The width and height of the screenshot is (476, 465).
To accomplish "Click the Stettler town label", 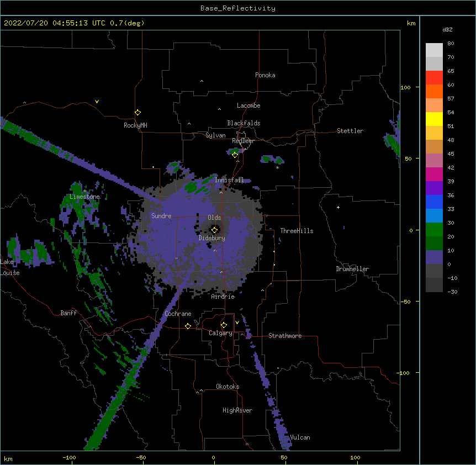I will [x=350, y=131].
